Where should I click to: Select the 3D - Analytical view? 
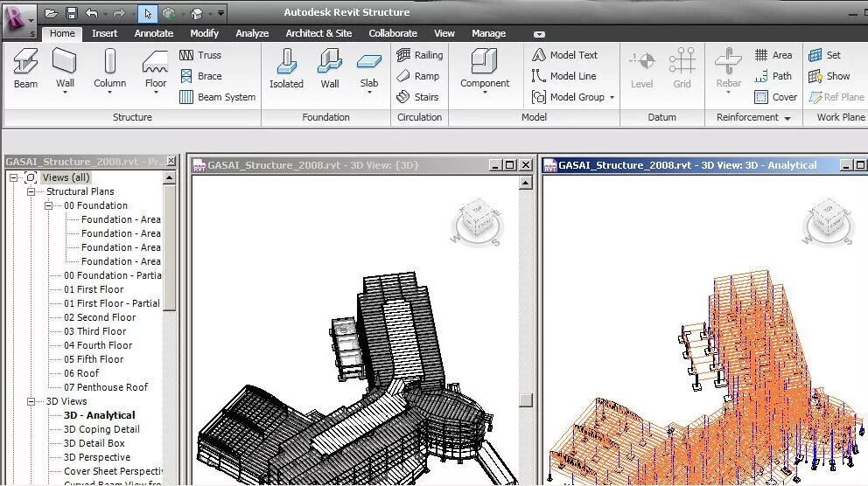click(x=99, y=415)
